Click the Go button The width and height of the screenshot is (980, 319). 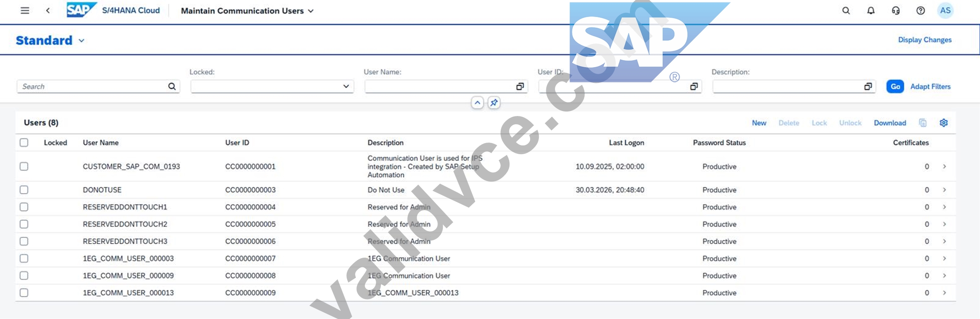[895, 87]
